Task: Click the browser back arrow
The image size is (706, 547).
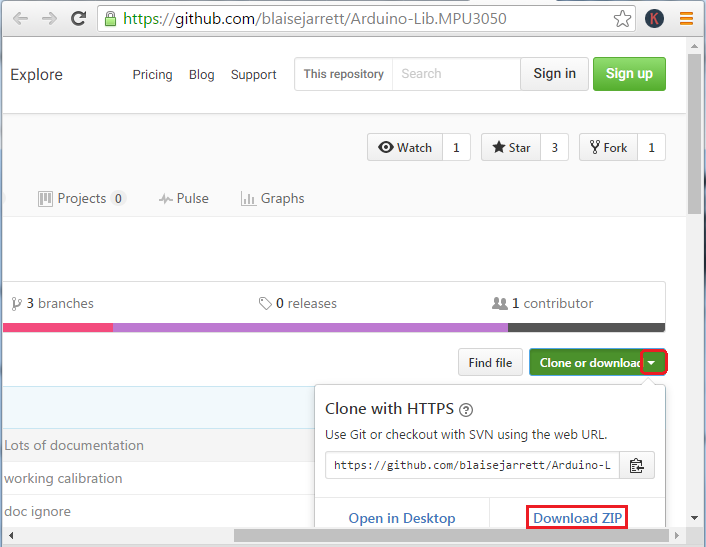Action: [x=20, y=18]
